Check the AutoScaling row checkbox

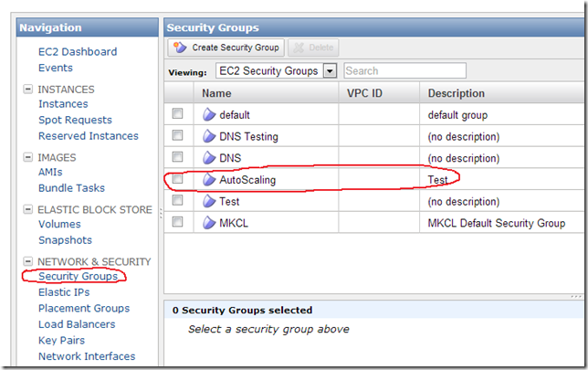[x=177, y=179]
